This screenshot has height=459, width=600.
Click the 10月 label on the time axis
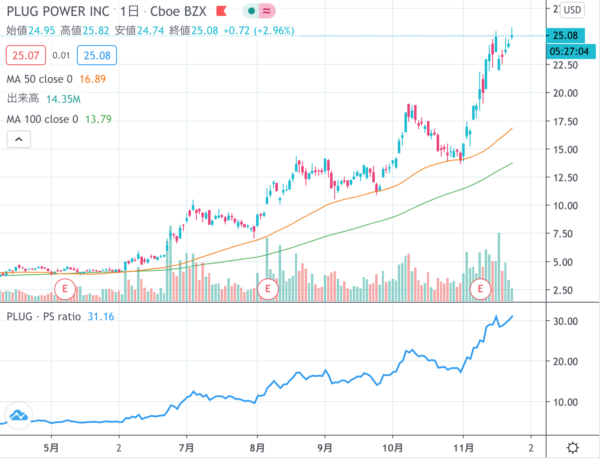click(392, 448)
